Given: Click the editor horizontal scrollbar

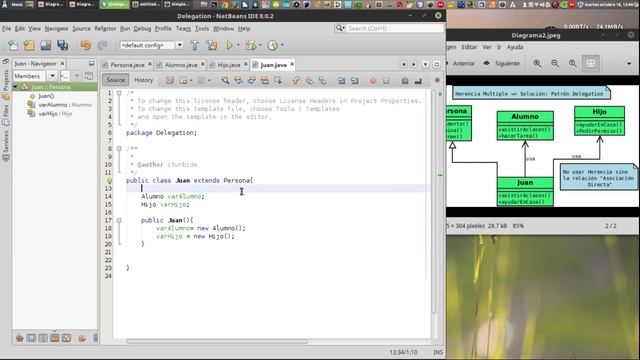Looking at the screenshot, I should (x=217, y=341).
